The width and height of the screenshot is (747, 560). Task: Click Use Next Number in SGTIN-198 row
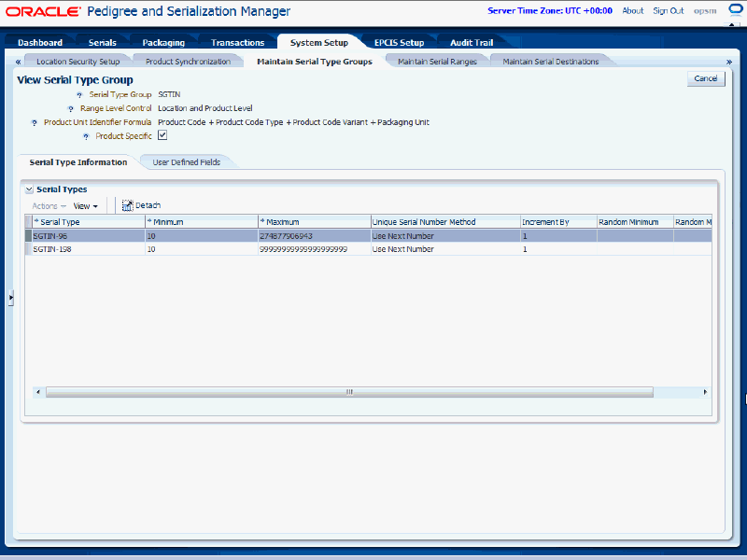pos(403,249)
